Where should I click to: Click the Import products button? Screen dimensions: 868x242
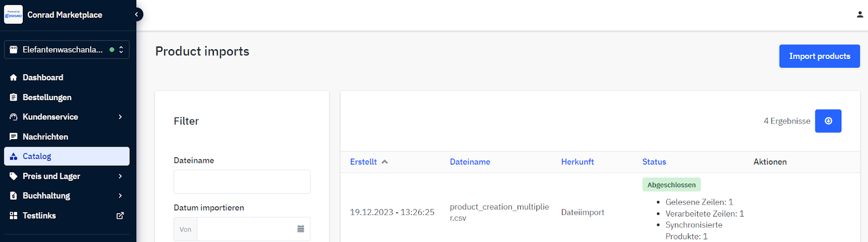pos(819,56)
